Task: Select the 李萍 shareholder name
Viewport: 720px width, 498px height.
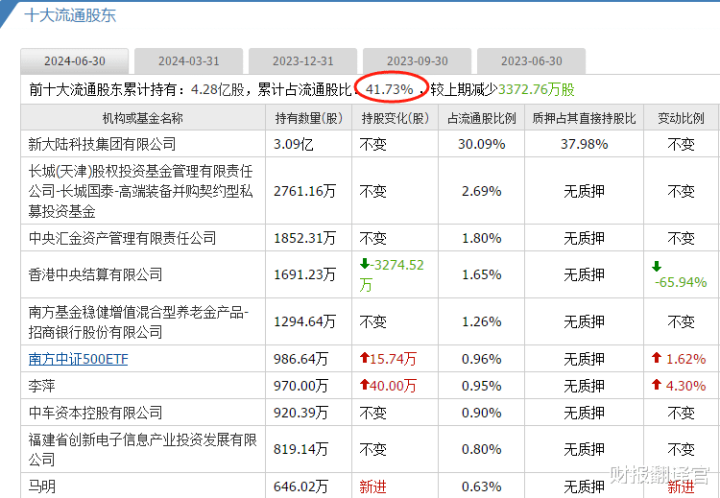Action: (42, 386)
